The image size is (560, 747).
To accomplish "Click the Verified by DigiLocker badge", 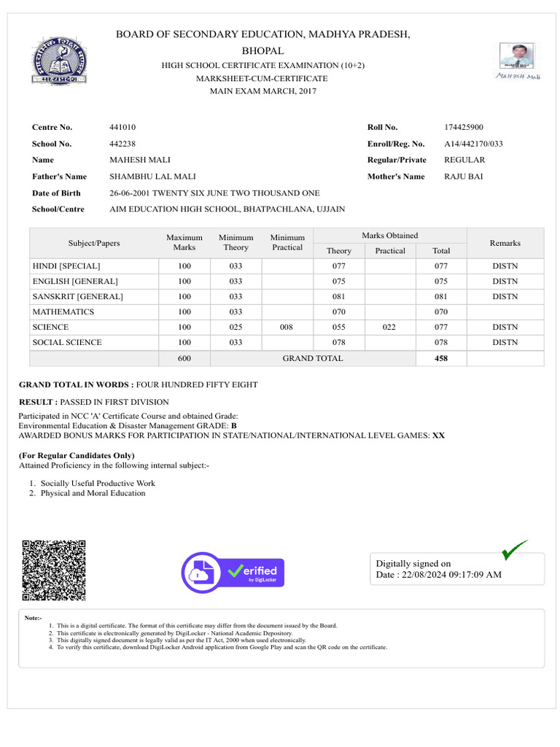I will click(233, 572).
